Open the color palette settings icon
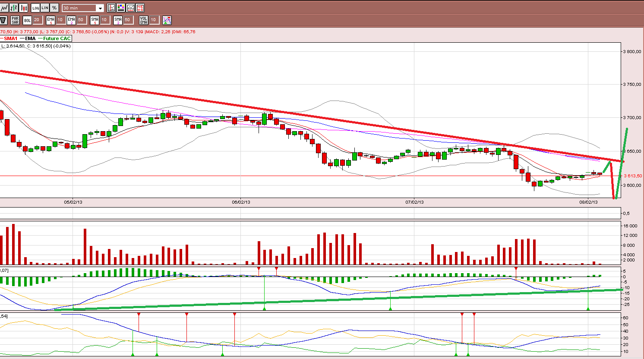 coord(121,8)
